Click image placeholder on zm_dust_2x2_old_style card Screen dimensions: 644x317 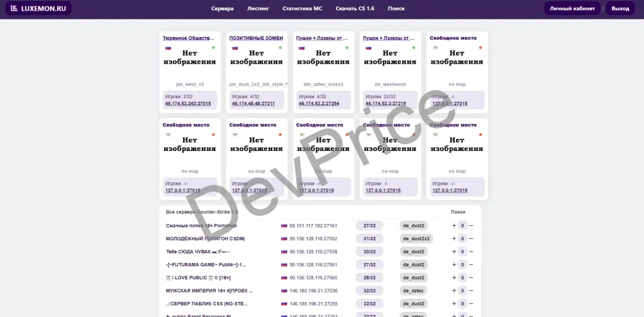(x=257, y=57)
